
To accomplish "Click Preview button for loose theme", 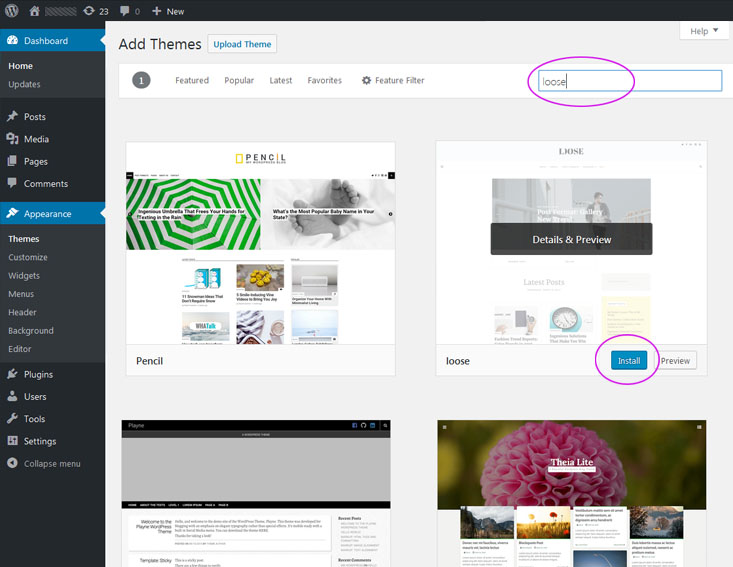I will coord(675,360).
